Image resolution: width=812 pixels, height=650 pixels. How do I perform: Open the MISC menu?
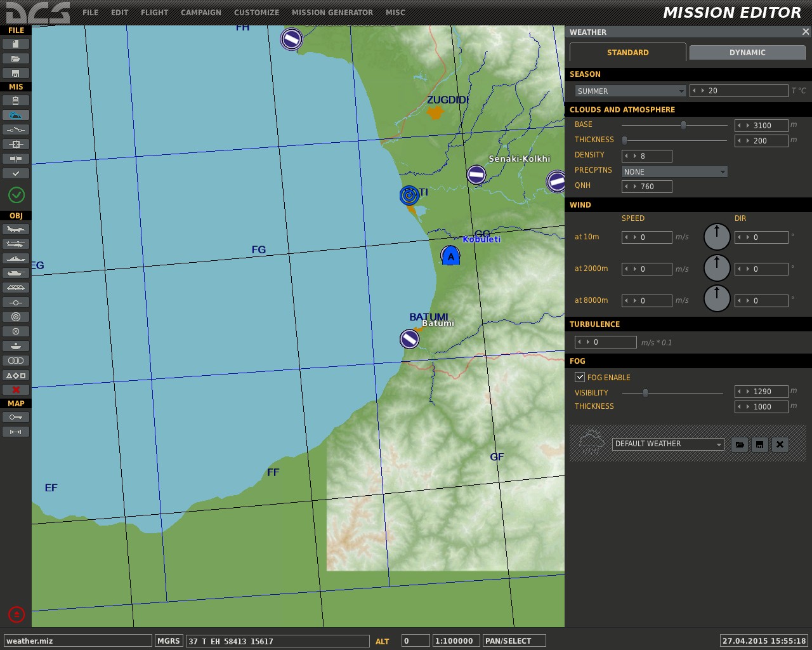(395, 13)
